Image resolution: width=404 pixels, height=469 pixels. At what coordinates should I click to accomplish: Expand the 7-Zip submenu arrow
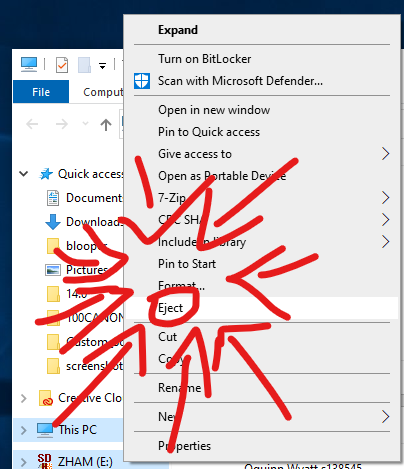[x=385, y=198]
